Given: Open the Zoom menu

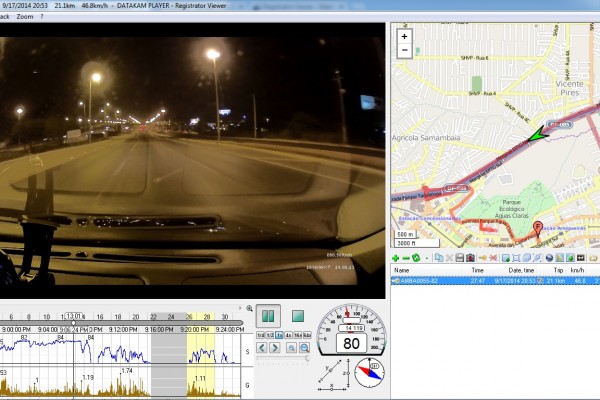Looking at the screenshot, I should pyautogui.click(x=25, y=17).
